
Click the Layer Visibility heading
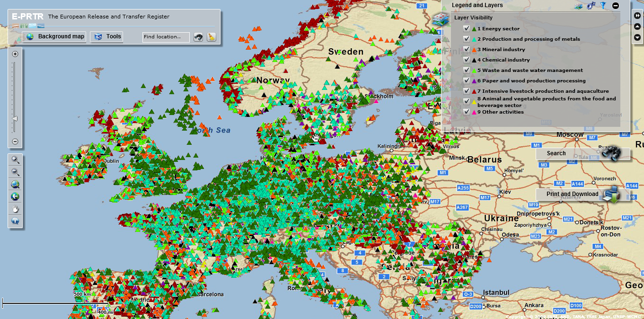pos(474,18)
